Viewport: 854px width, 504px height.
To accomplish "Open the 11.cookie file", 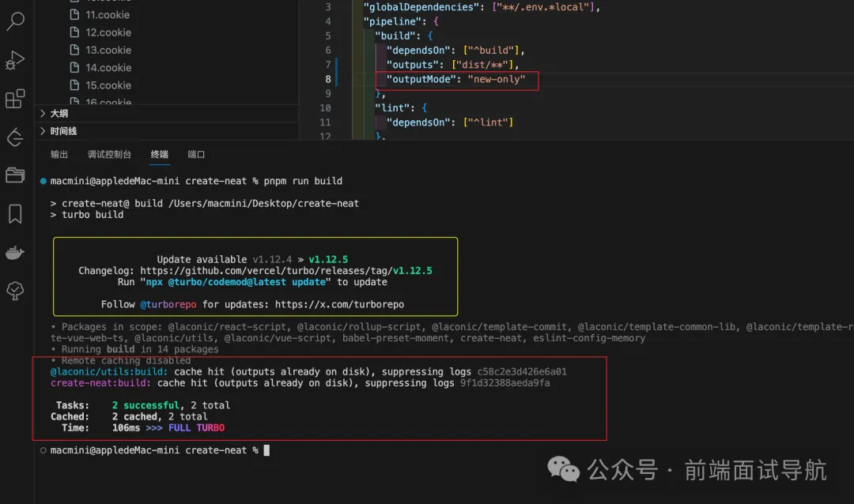I will click(x=108, y=15).
